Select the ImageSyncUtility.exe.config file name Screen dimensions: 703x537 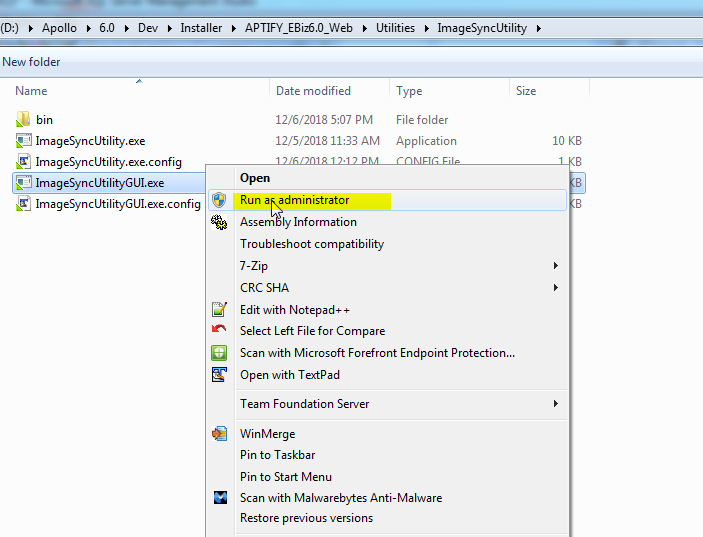(108, 162)
